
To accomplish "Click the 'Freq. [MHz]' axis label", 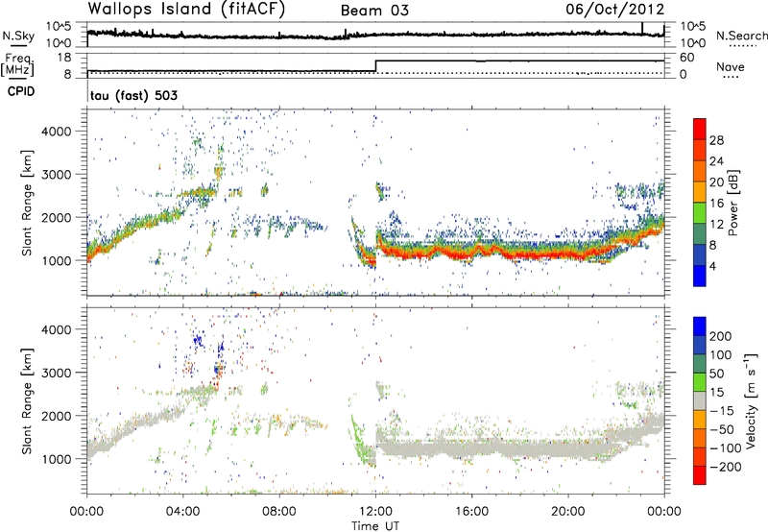I will pos(18,65).
